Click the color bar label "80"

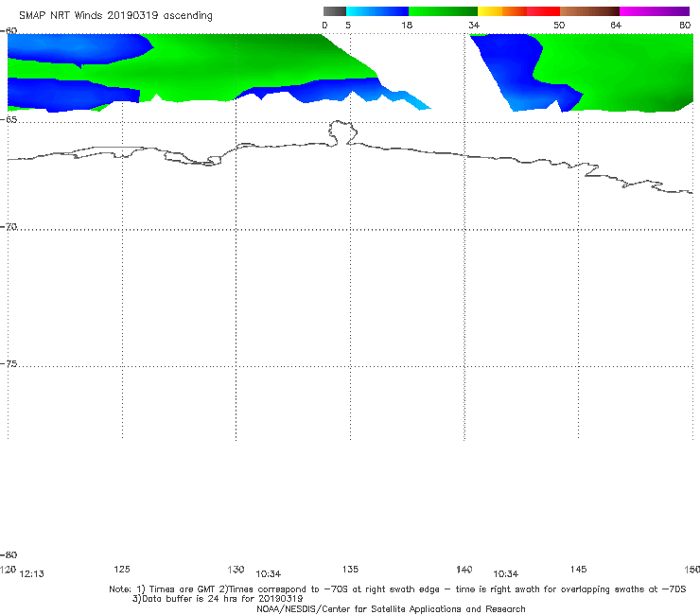[685, 26]
